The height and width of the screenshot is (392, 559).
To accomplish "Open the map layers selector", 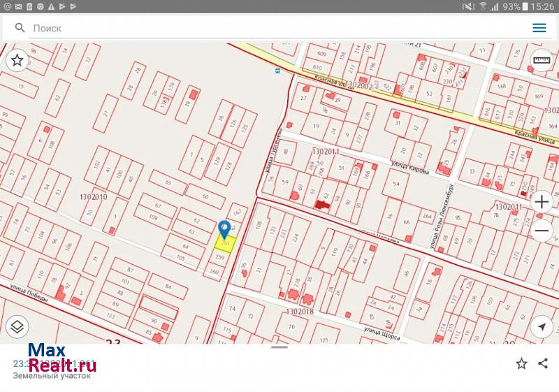I will click(x=17, y=326).
